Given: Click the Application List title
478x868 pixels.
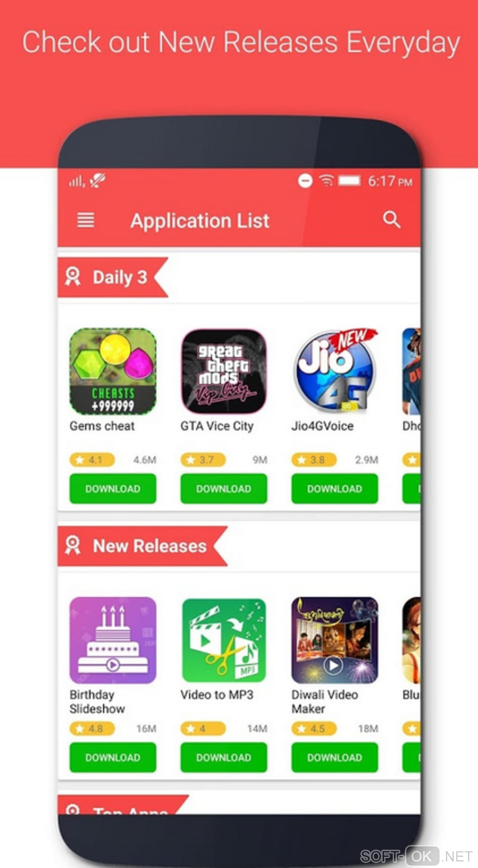Looking at the screenshot, I should [x=200, y=220].
